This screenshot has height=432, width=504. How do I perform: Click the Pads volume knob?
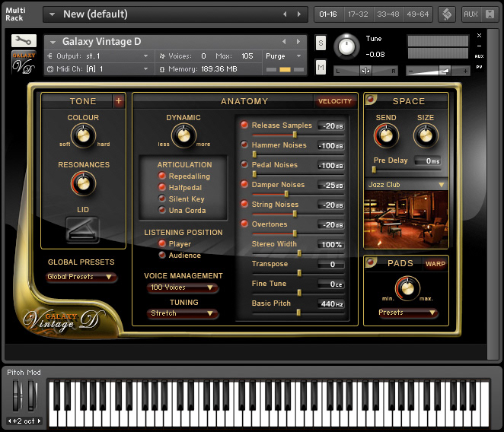407,288
